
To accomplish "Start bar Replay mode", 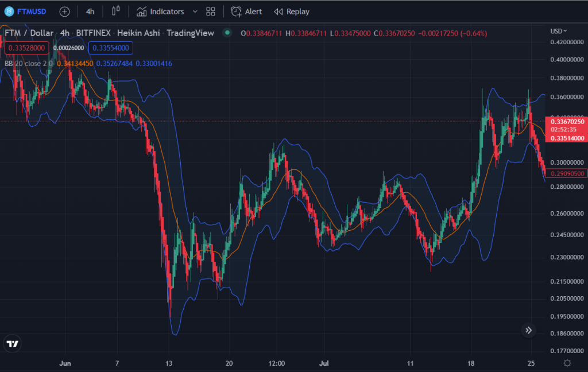I will (x=292, y=11).
